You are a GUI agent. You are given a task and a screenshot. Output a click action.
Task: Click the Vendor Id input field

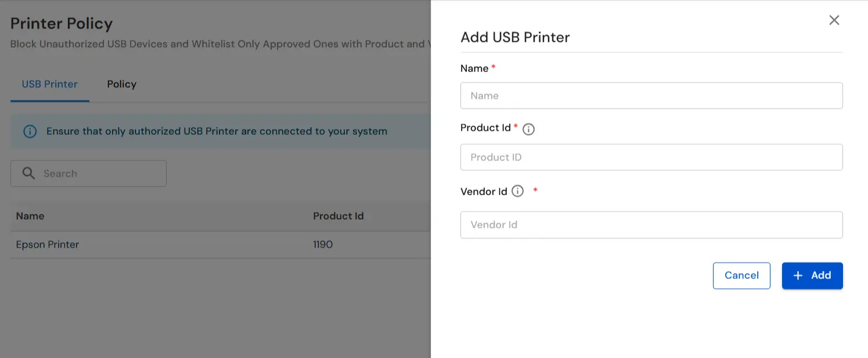click(651, 225)
